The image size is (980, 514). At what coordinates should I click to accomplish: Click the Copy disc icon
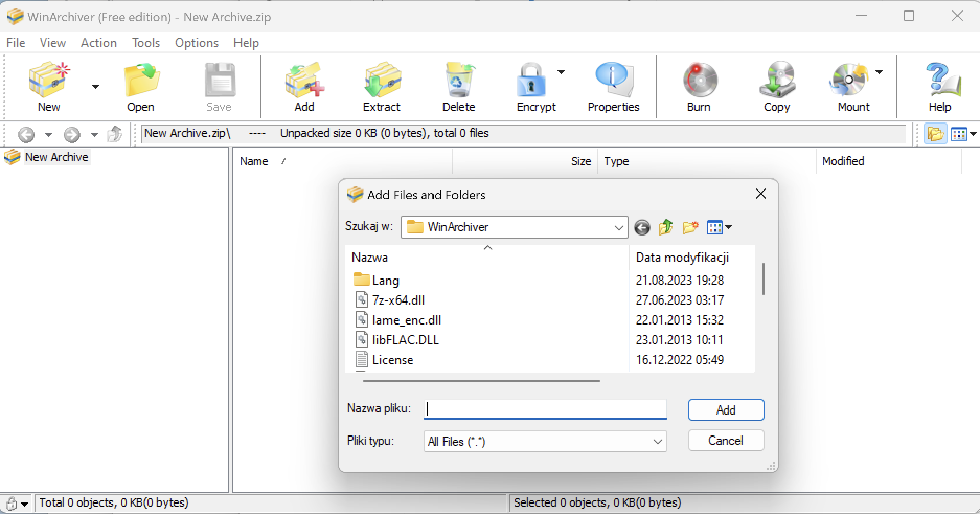click(x=777, y=80)
